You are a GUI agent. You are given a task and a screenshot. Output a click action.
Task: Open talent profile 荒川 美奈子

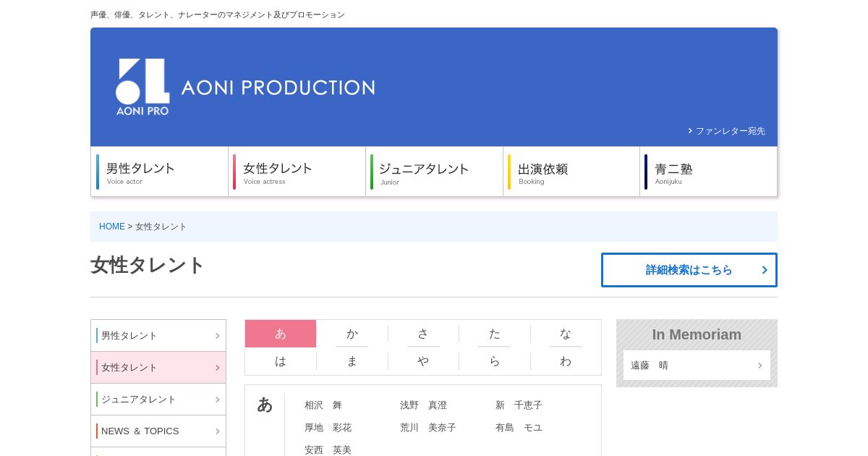(428, 428)
